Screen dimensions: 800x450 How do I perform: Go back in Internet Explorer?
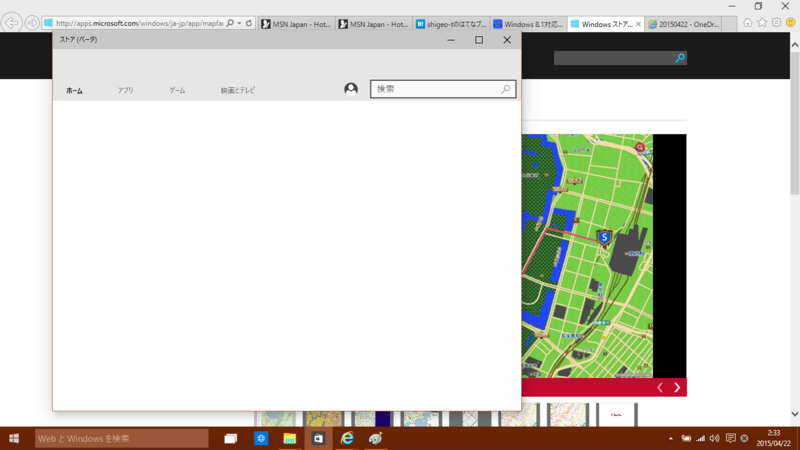(x=11, y=23)
